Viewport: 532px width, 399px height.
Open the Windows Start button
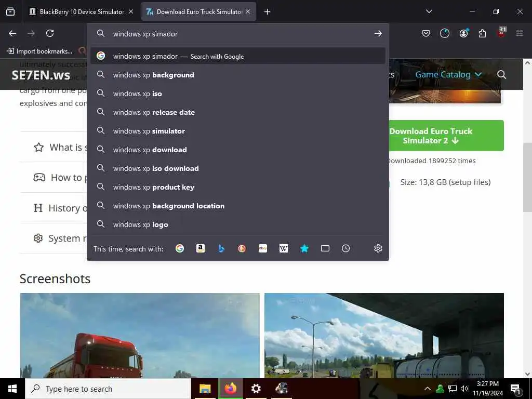click(12, 389)
